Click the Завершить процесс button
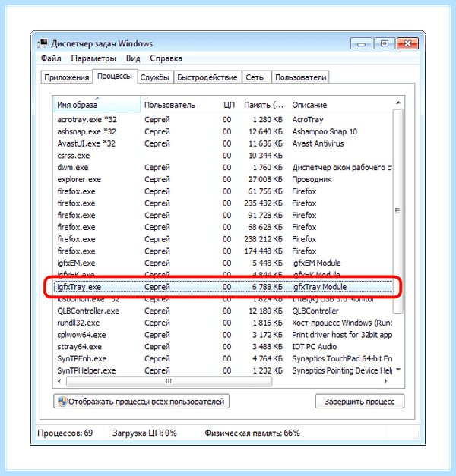The height and width of the screenshot is (476, 456). click(x=359, y=402)
